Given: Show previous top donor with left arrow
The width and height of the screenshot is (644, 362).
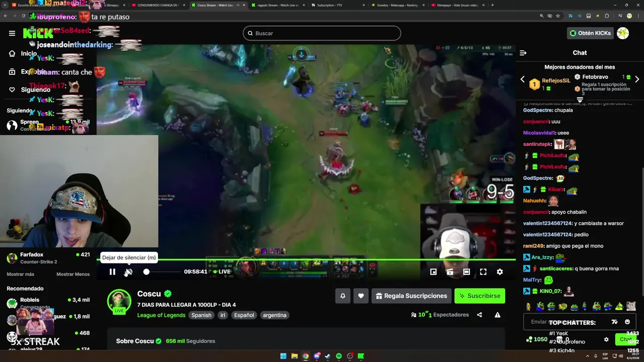Looking at the screenshot, I should point(522,79).
